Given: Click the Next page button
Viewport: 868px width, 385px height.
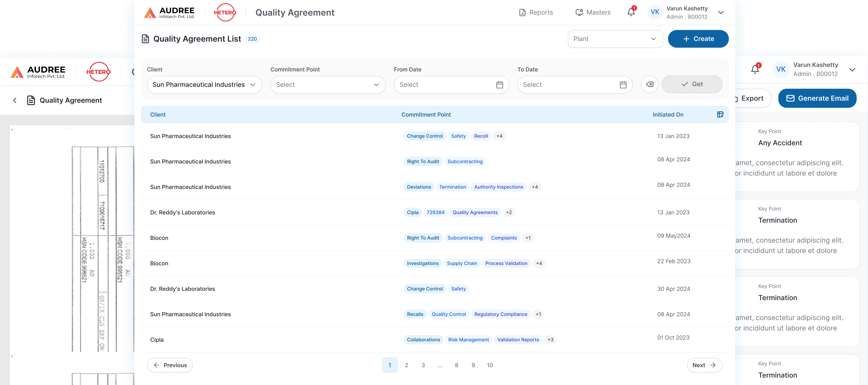Looking at the screenshot, I should tap(704, 365).
